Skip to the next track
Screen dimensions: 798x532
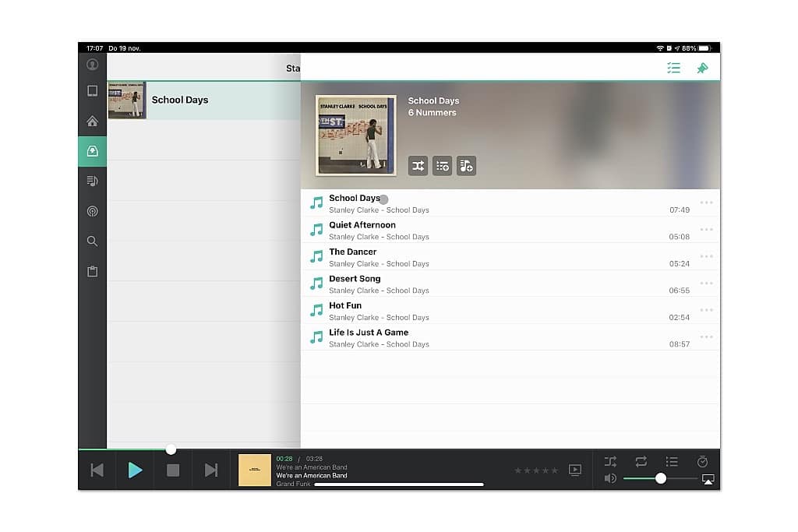pyautogui.click(x=211, y=470)
